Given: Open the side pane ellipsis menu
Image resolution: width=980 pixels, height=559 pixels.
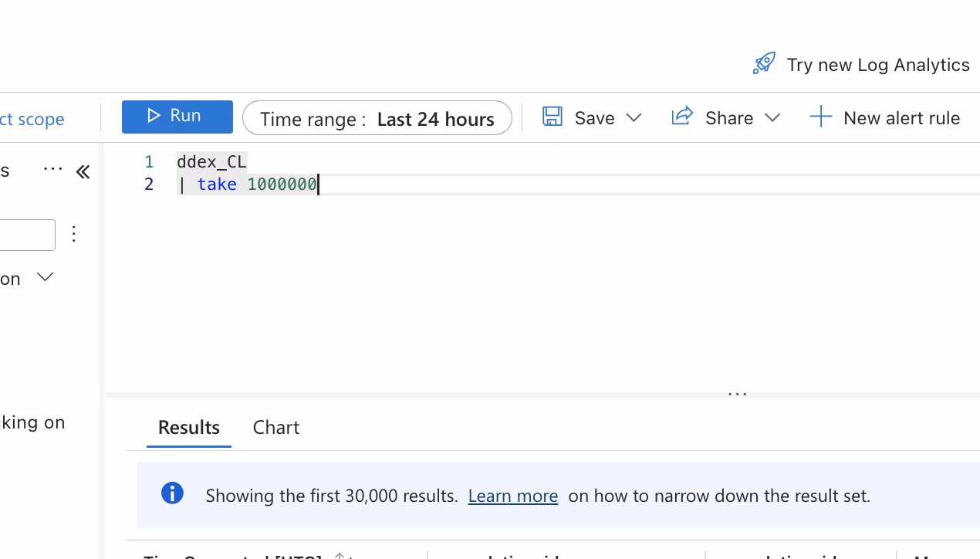Looking at the screenshot, I should click(x=53, y=169).
